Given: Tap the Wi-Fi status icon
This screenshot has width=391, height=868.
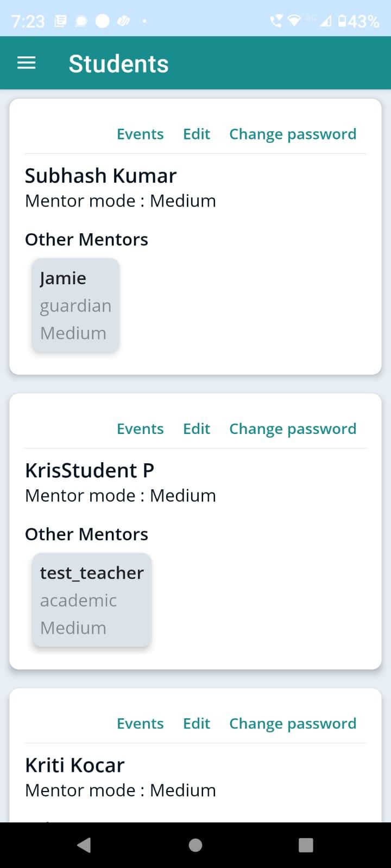Looking at the screenshot, I should tap(294, 21).
